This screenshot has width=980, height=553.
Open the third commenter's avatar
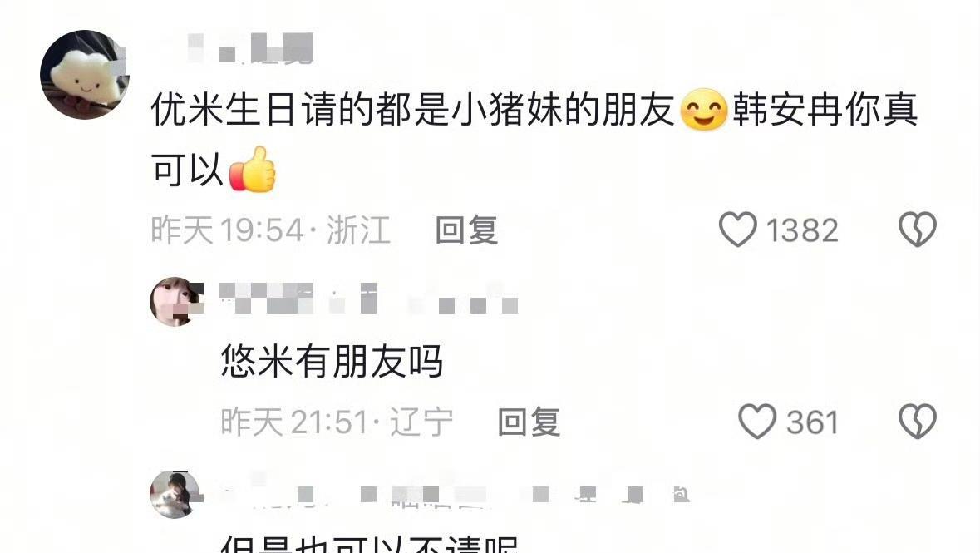[175, 494]
